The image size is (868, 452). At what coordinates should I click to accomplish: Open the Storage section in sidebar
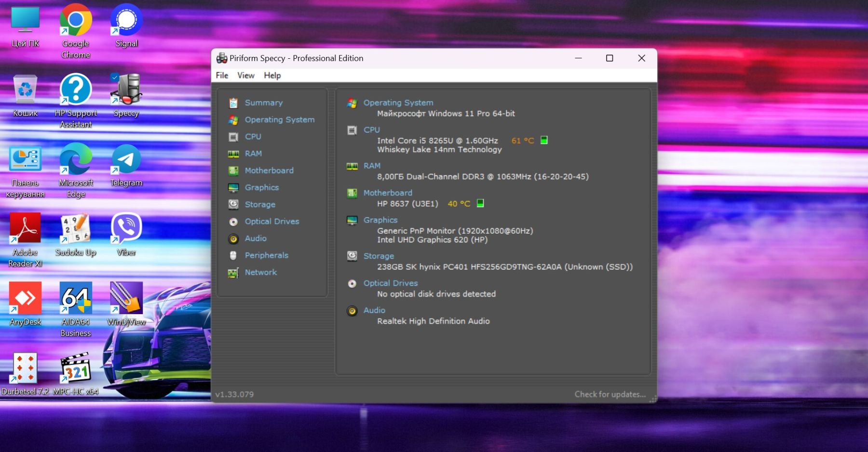click(260, 204)
